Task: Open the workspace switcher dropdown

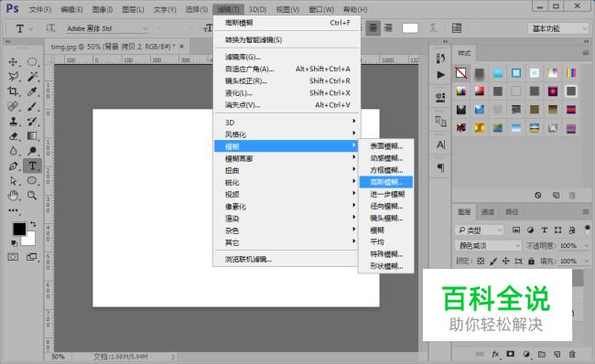Action: tap(557, 28)
